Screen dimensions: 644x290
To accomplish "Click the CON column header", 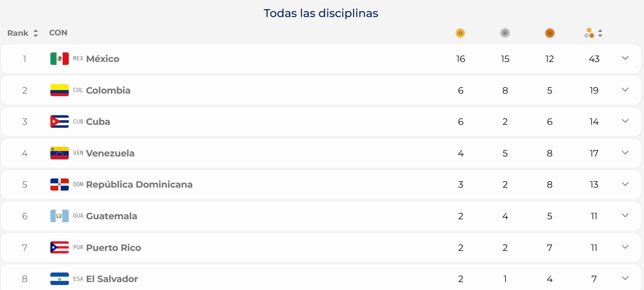I will tap(58, 33).
